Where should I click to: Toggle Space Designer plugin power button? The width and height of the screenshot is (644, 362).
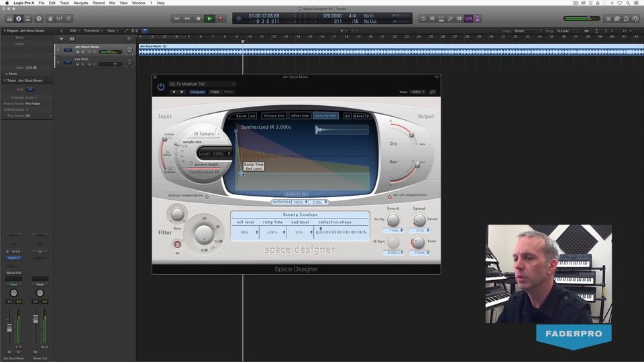[x=160, y=86]
